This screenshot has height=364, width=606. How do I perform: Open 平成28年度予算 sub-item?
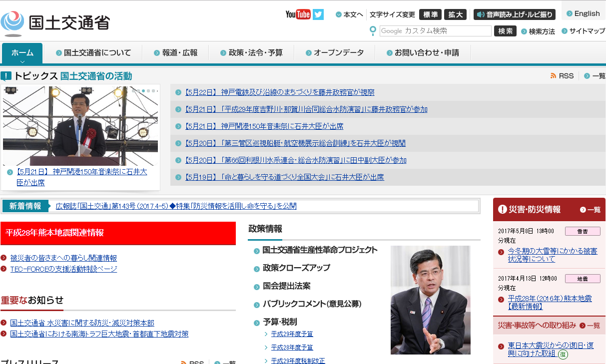pos(292,348)
